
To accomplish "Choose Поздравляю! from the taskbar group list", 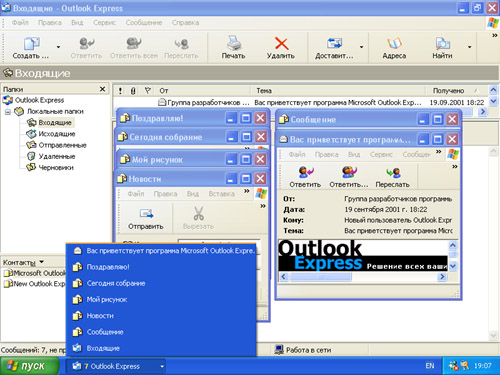I will (161, 267).
